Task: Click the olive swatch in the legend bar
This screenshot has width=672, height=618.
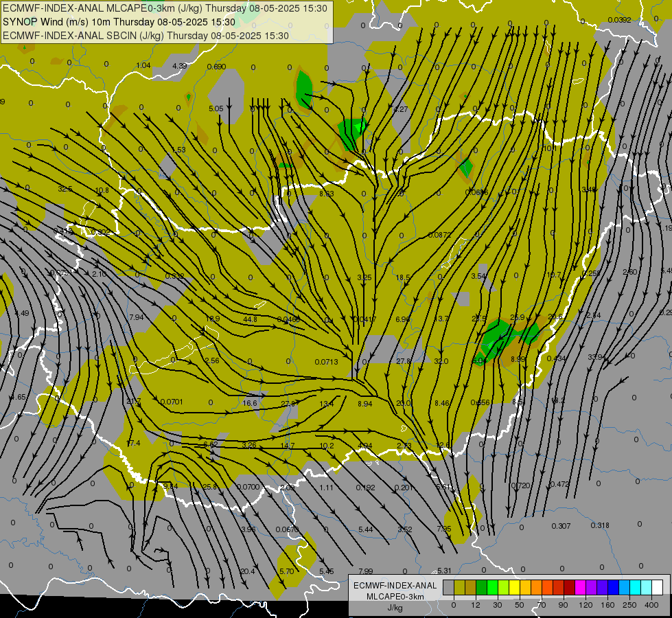Action: [x=459, y=588]
